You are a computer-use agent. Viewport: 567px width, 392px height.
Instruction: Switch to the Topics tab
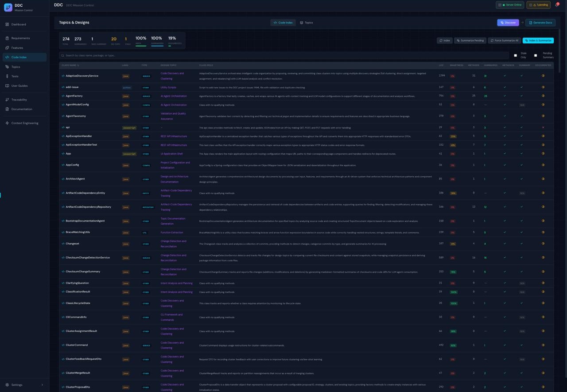click(306, 22)
